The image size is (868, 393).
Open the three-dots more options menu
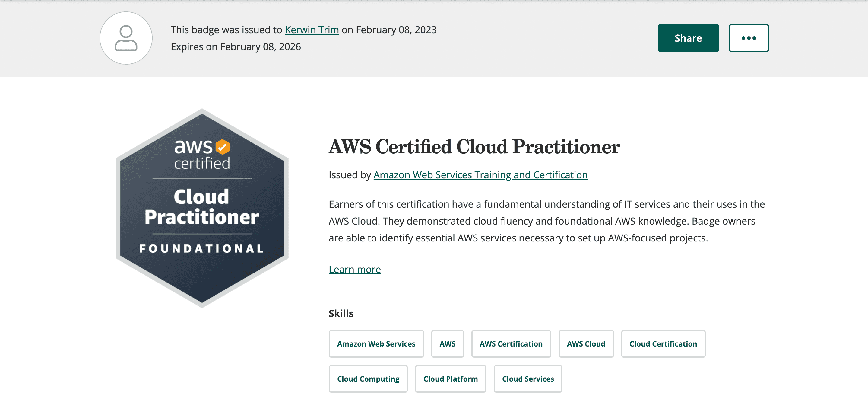(748, 38)
